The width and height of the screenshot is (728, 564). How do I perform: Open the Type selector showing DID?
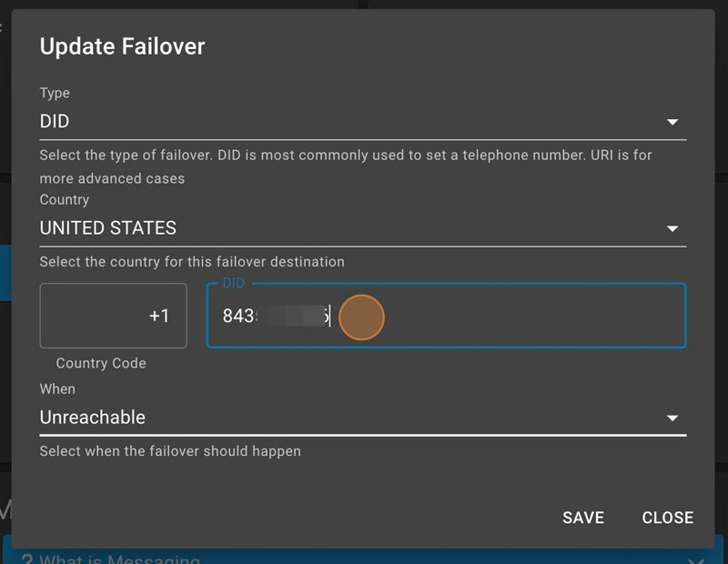346,122
